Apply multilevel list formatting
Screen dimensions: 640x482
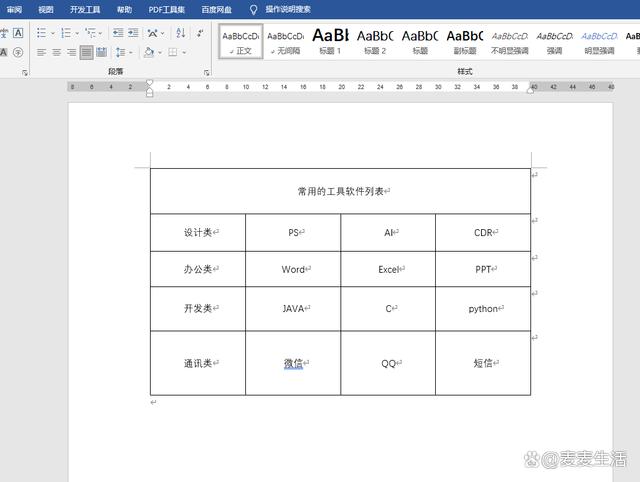point(90,33)
